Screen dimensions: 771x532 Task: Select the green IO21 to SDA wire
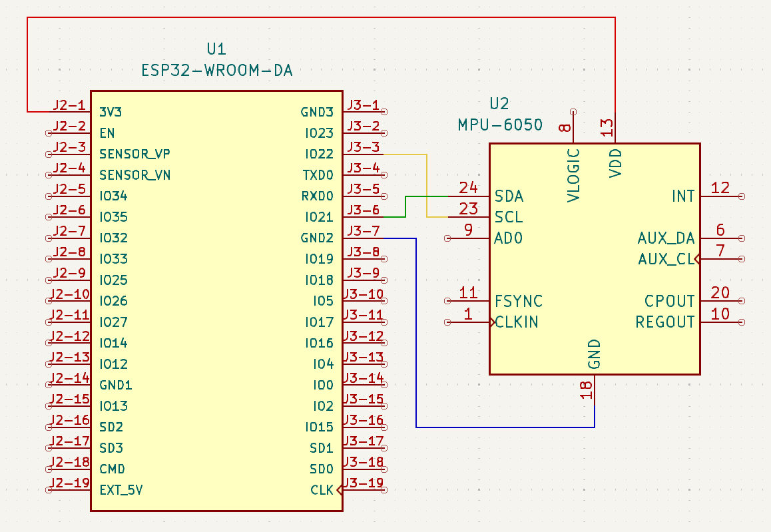click(405, 206)
